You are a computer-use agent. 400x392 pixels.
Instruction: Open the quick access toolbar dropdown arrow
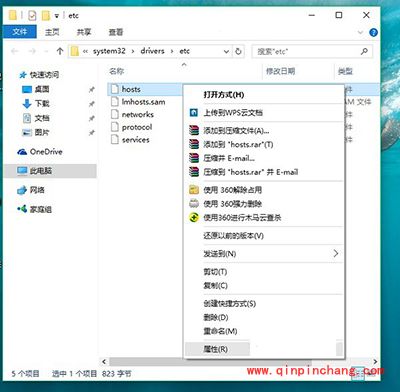[x=57, y=16]
